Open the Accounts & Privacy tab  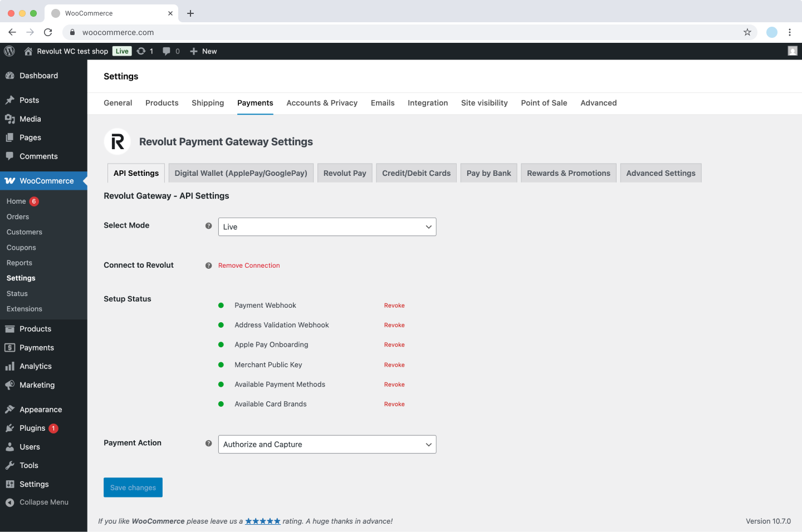point(322,103)
